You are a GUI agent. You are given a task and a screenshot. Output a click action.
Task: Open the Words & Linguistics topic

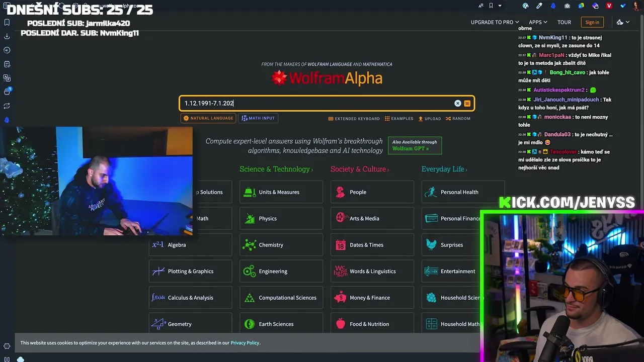372,271
